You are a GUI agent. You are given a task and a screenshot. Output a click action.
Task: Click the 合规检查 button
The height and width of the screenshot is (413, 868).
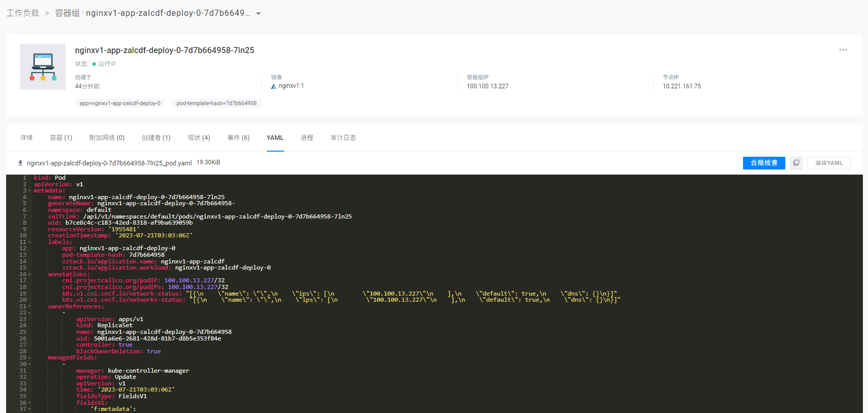(763, 163)
